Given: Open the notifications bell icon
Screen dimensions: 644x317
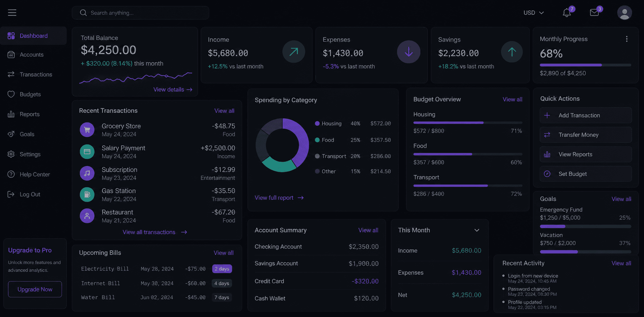Looking at the screenshot, I should point(567,13).
